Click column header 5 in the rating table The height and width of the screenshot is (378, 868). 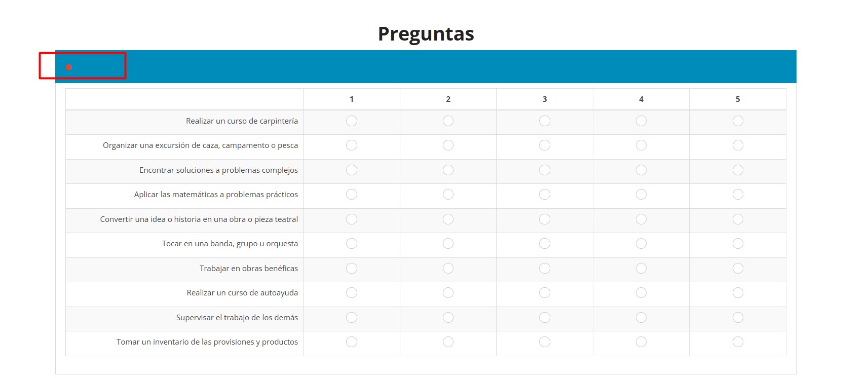[x=738, y=99]
